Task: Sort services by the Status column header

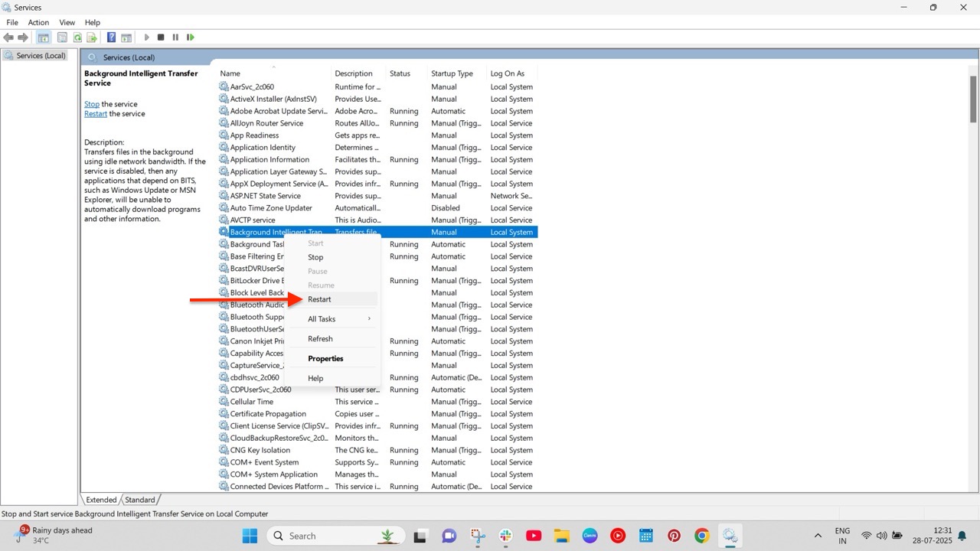Action: tap(399, 73)
